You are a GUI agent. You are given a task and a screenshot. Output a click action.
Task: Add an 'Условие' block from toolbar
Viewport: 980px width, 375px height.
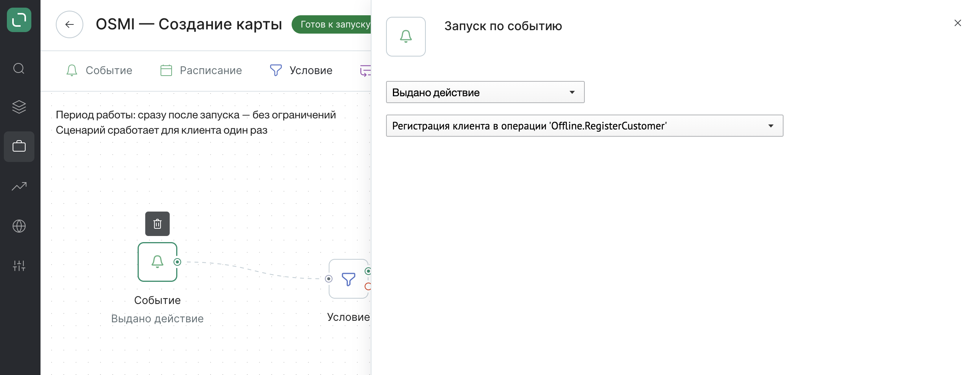click(301, 70)
